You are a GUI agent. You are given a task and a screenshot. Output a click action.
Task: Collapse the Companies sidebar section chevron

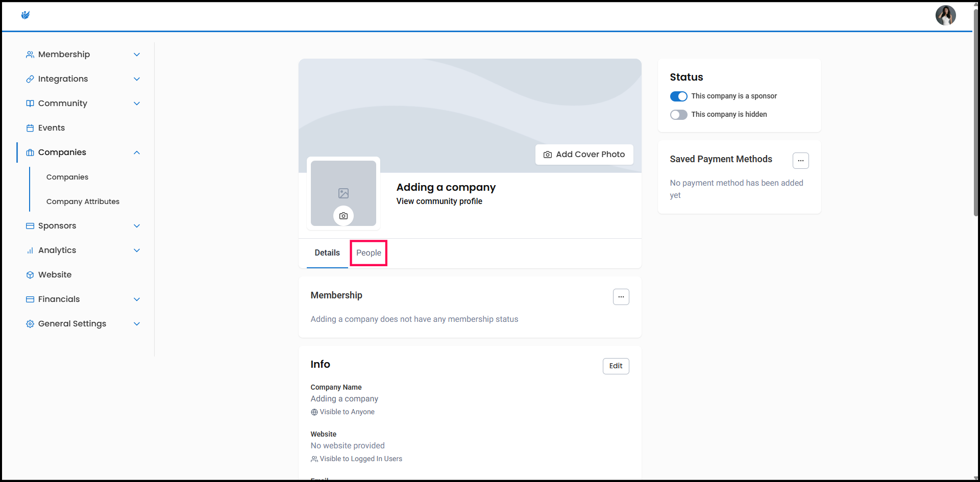(x=137, y=153)
